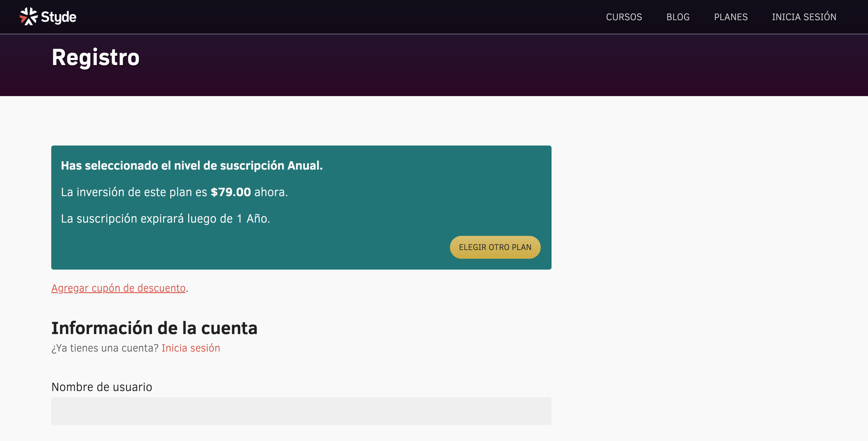Click 'La suscripción expirará luego de 1 Año.'

(x=165, y=219)
